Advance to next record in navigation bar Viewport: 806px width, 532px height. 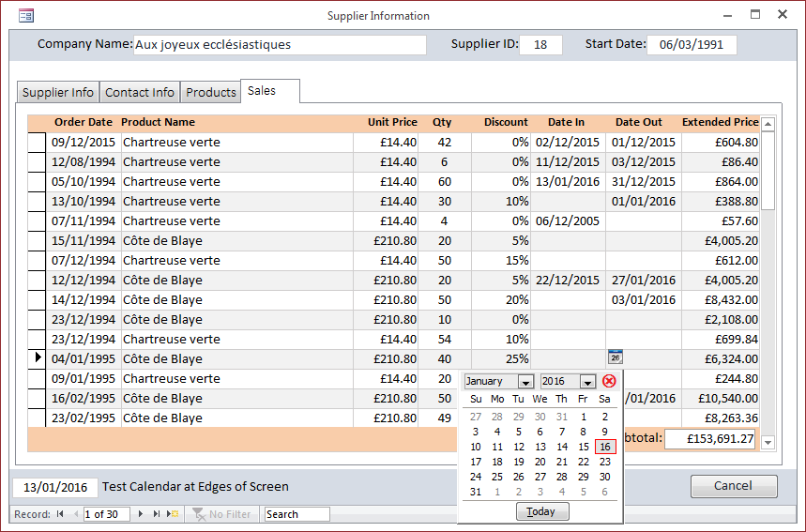point(141,514)
